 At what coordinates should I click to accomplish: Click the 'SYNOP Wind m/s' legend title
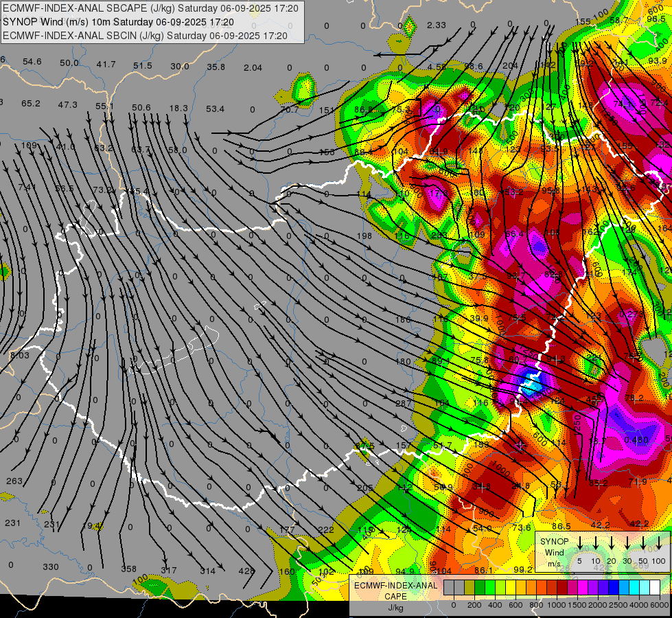554,553
